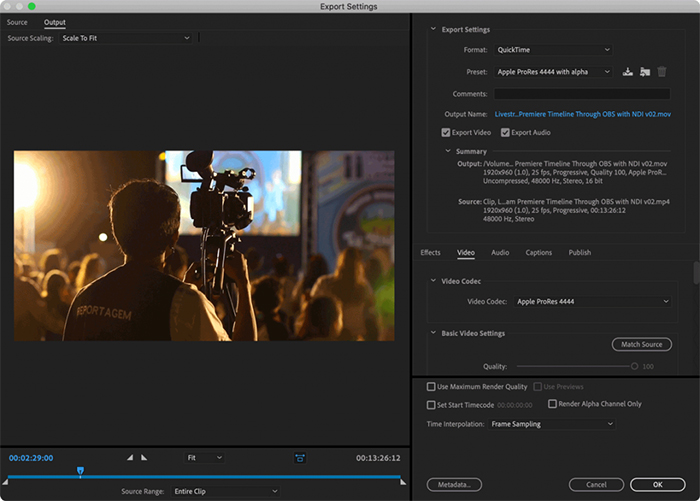Switch to the Audio tab

[x=500, y=253]
